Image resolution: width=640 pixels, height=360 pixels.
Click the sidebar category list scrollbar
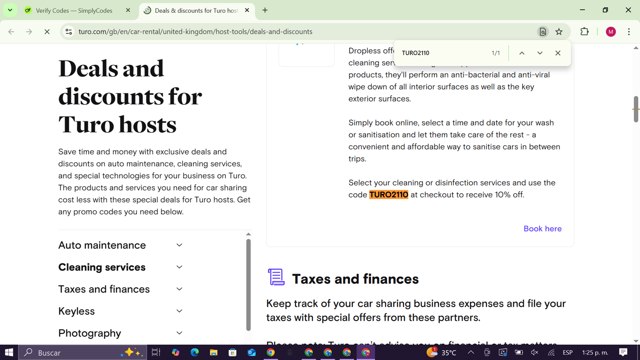pyautogui.click(x=248, y=284)
